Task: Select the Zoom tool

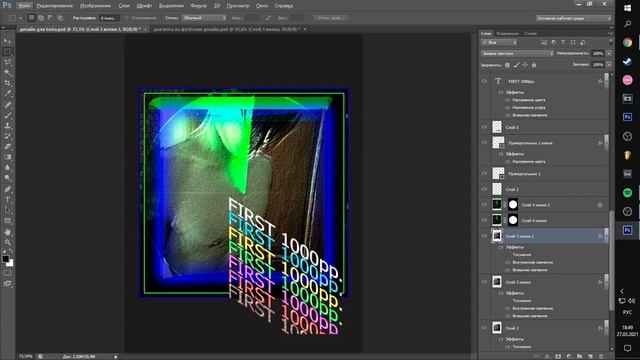Action: coord(7,242)
